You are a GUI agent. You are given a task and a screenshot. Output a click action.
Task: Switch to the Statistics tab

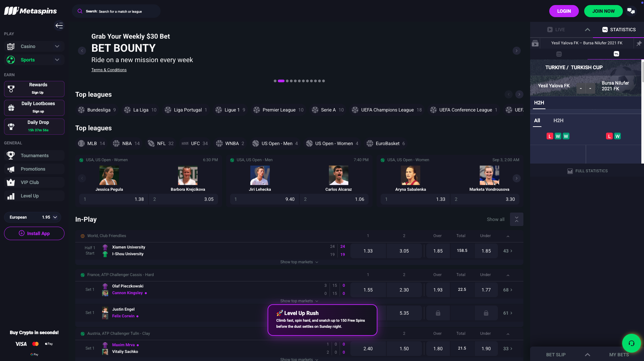click(619, 30)
